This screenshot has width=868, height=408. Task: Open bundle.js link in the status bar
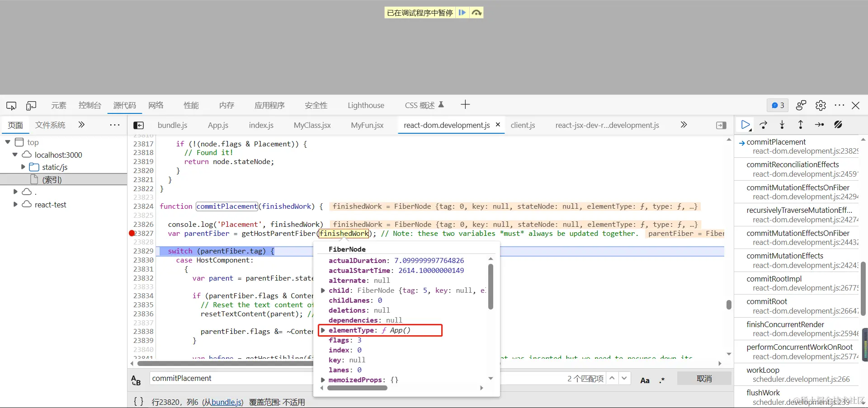(225, 402)
